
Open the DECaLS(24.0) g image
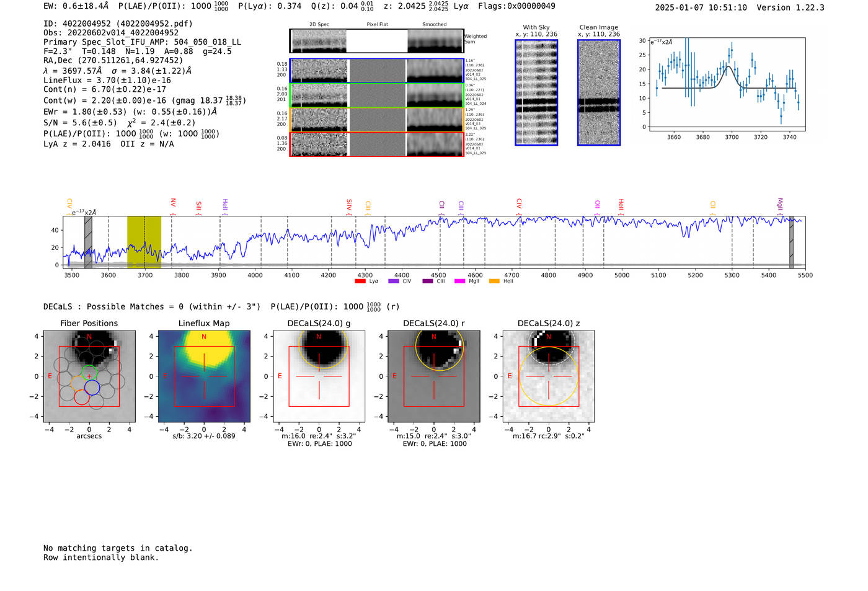319,376
